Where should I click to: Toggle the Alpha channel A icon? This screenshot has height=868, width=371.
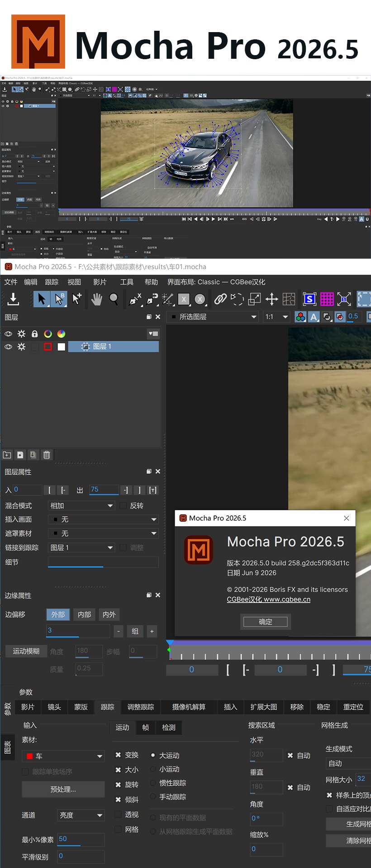[x=314, y=317]
